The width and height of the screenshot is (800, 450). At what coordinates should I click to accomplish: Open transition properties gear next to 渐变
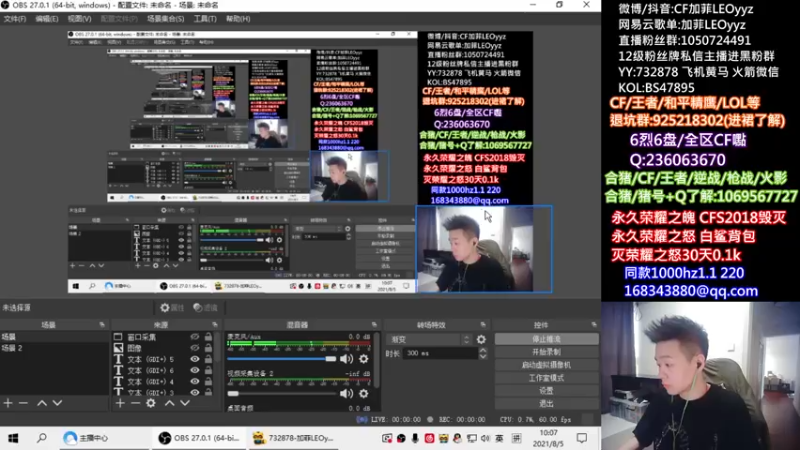[x=481, y=339]
